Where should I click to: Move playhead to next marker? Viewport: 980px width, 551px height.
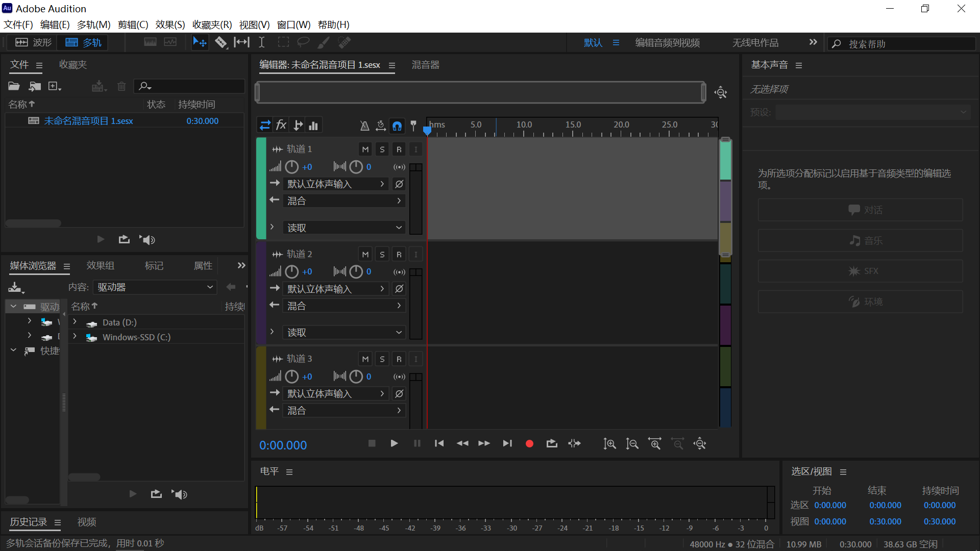[507, 444]
